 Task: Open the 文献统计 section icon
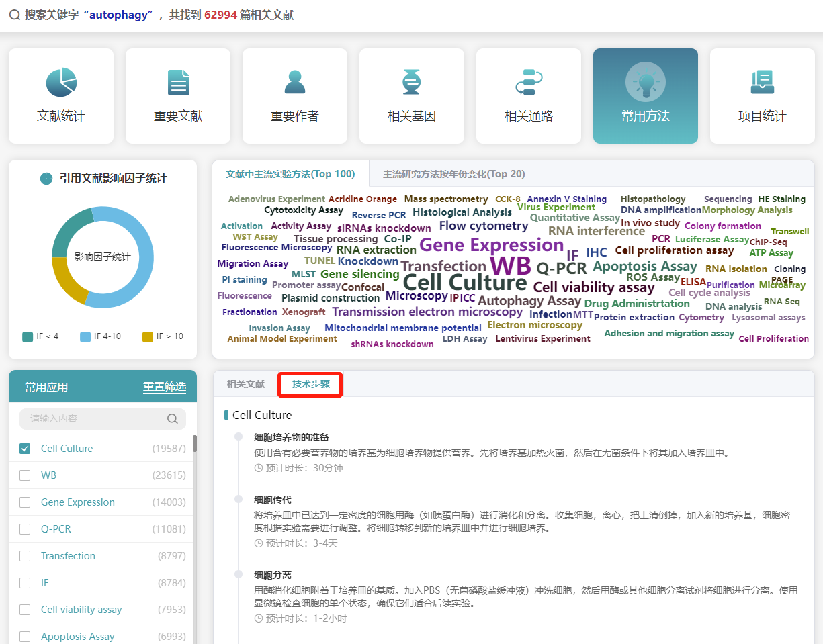[x=60, y=81]
